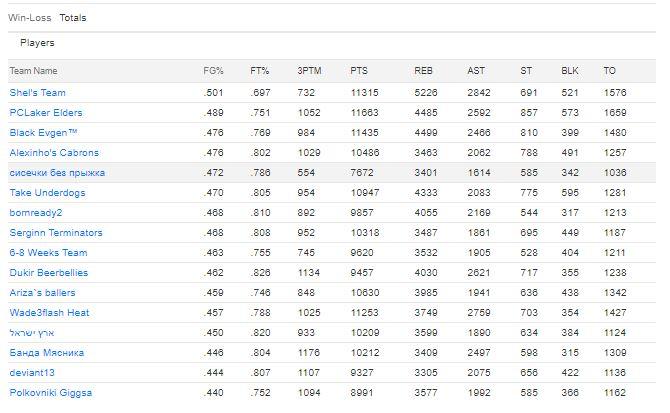Viewport: 670px width, 413px height.
Task: Click the Black Evgen™ team link
Action: coord(43,133)
